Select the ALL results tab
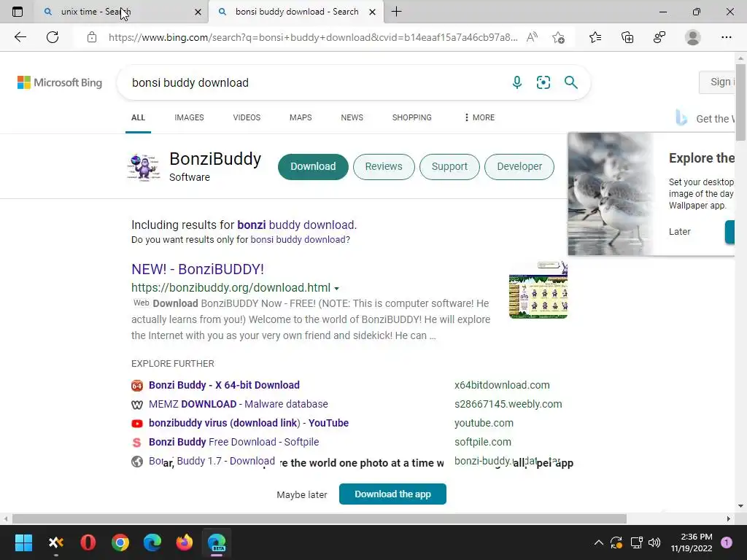Image resolution: width=747 pixels, height=560 pixels. click(x=138, y=117)
